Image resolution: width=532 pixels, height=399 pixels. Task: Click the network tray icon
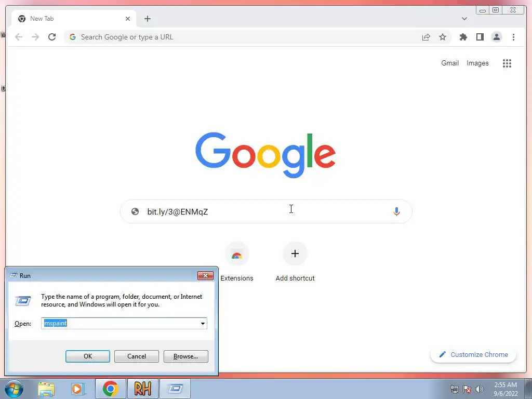[454, 389]
